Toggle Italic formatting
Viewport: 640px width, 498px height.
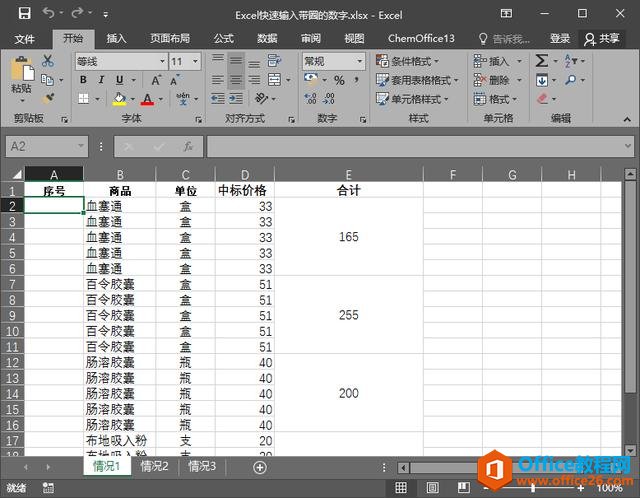click(100, 80)
